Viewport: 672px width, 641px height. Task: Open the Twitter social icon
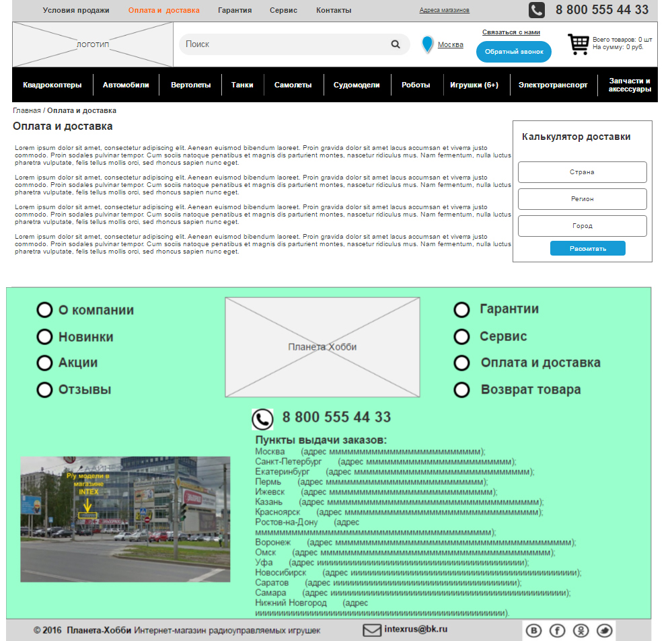[x=605, y=631]
